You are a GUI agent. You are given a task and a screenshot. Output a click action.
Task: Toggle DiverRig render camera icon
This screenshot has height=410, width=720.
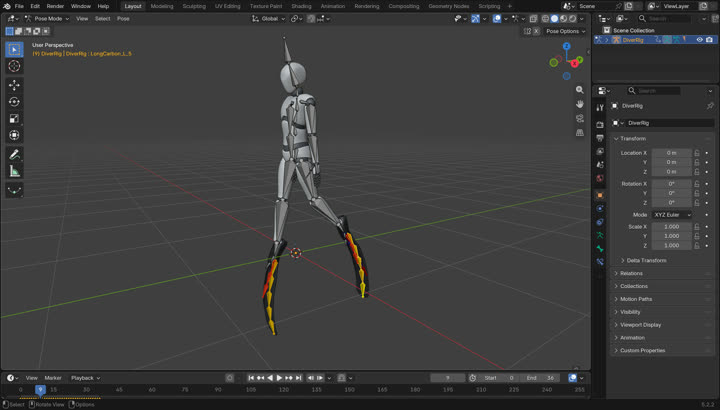[709, 40]
